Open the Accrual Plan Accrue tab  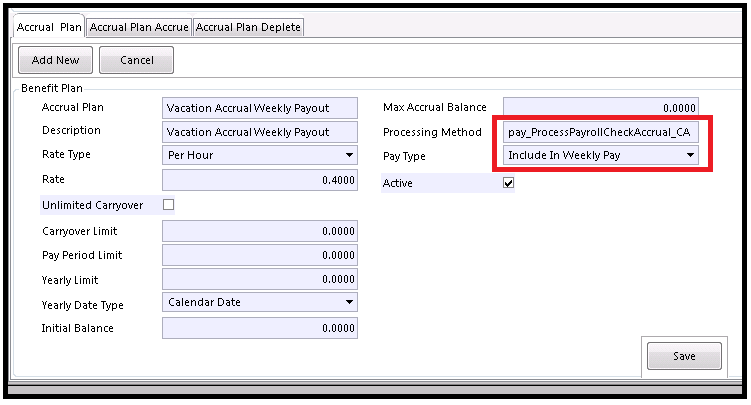(x=139, y=27)
